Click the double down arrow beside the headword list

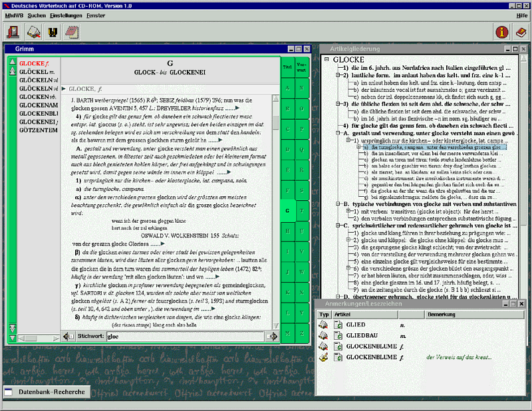click(13, 328)
